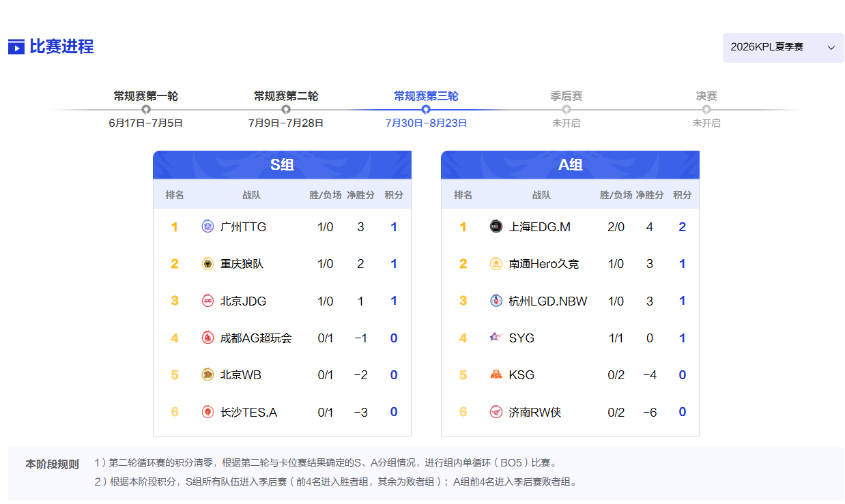
Task: Click the 北京WB team name link
Action: (241, 375)
